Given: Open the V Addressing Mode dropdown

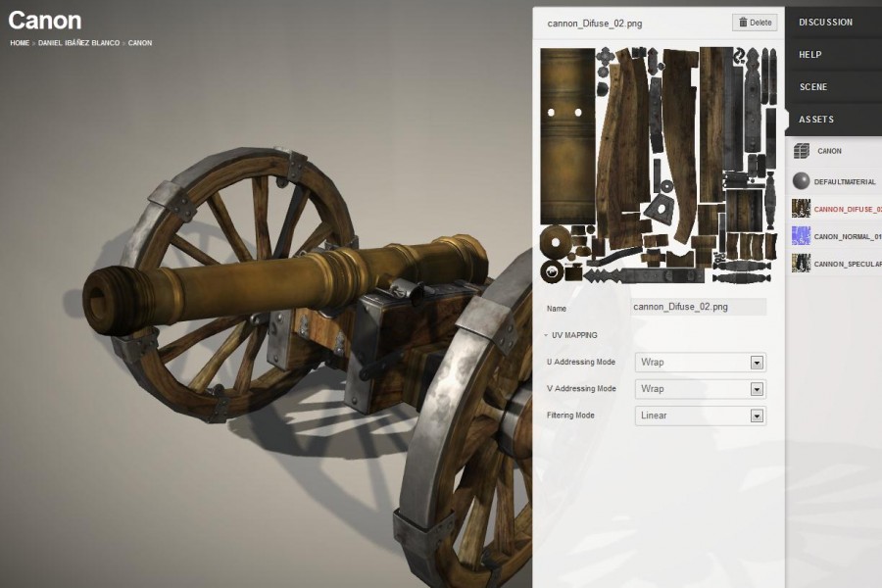Looking at the screenshot, I should pos(700,389).
